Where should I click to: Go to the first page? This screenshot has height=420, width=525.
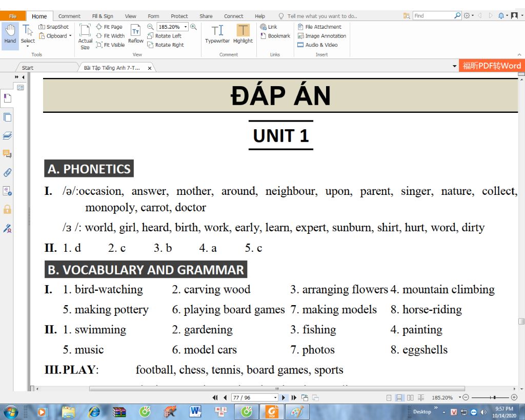coord(215,397)
